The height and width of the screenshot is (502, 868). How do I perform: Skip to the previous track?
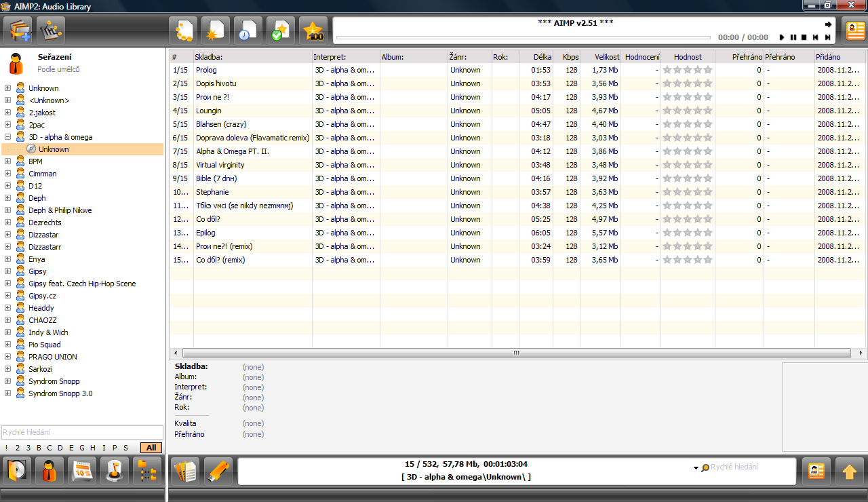pyautogui.click(x=816, y=37)
